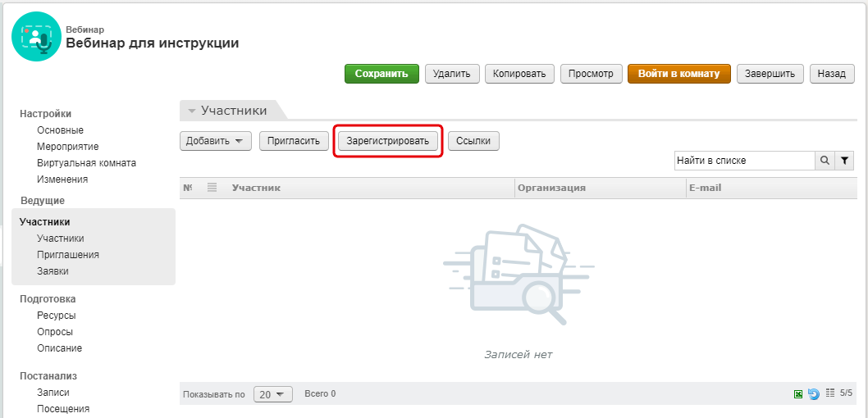This screenshot has height=418, width=868.
Task: Click the Удалить button
Action: pos(452,74)
